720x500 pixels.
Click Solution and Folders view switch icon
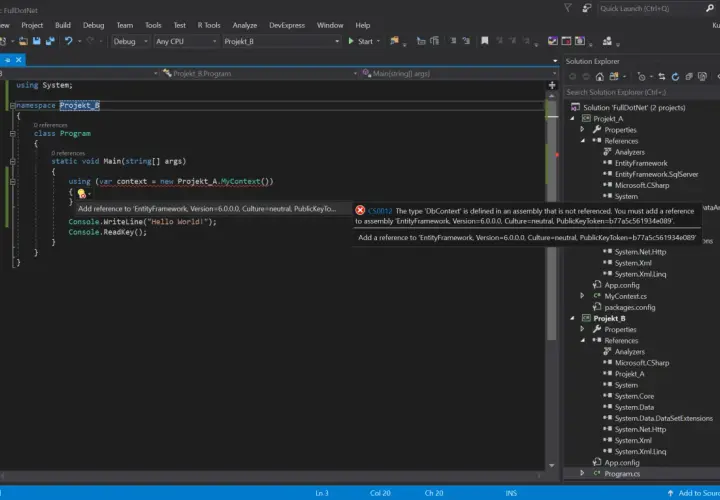[x=613, y=77]
